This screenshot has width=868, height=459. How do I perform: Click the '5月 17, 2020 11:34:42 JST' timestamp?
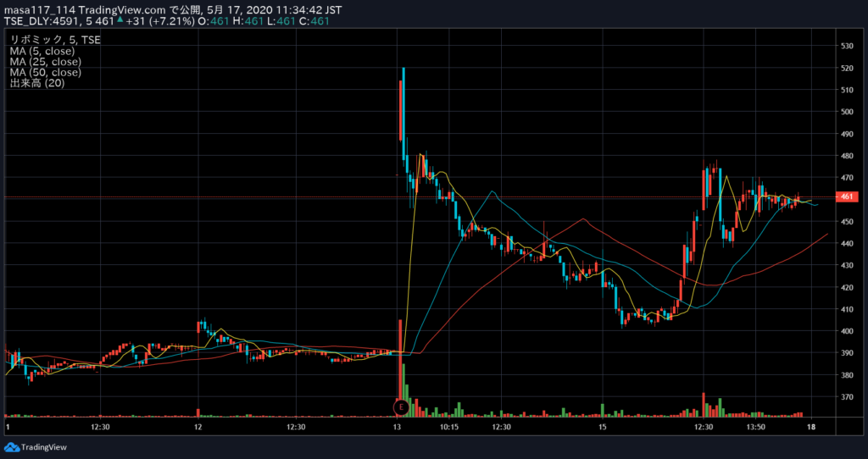[x=275, y=10]
